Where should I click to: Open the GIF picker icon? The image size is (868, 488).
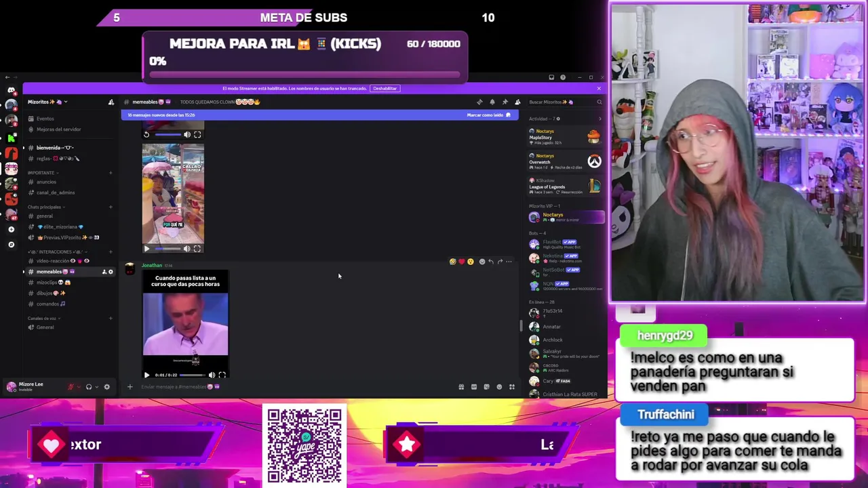(x=474, y=387)
